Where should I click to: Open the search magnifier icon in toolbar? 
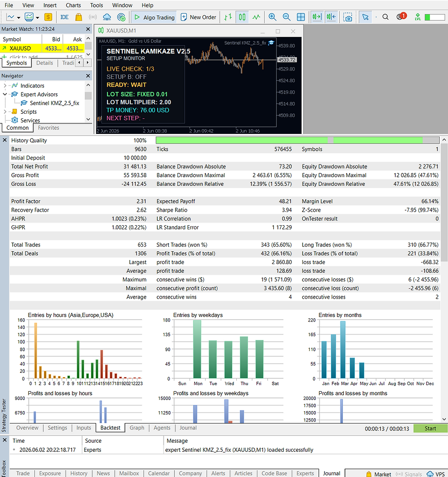pyautogui.click(x=385, y=17)
